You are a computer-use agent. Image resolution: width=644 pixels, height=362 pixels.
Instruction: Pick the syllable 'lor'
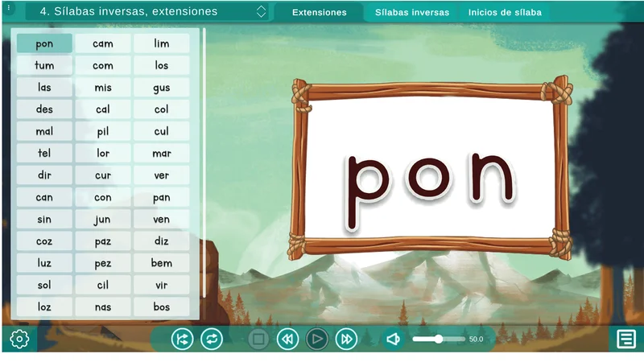103,153
